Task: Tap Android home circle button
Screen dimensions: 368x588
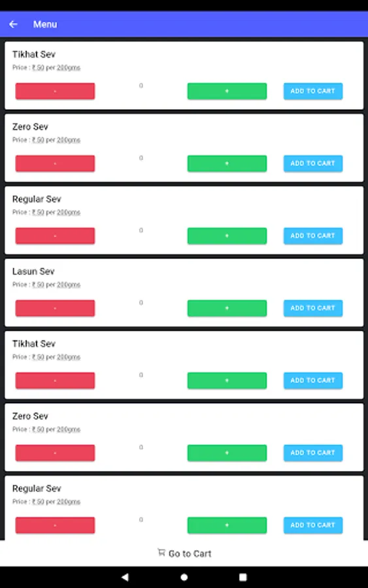Action: 184,577
